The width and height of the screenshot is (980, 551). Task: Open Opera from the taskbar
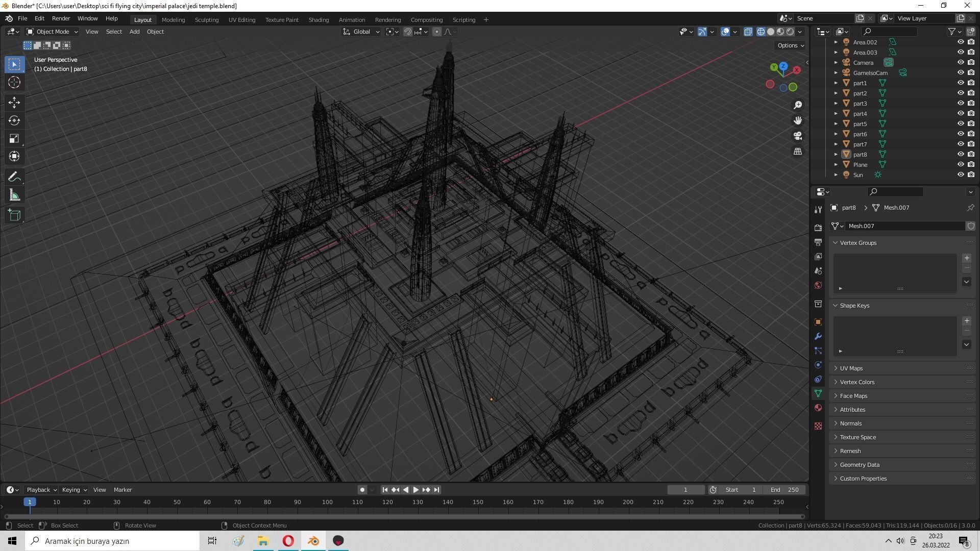(x=288, y=541)
